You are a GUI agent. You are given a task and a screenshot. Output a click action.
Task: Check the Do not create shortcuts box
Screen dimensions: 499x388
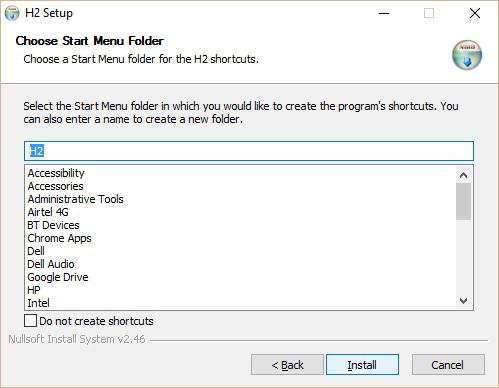click(x=30, y=321)
